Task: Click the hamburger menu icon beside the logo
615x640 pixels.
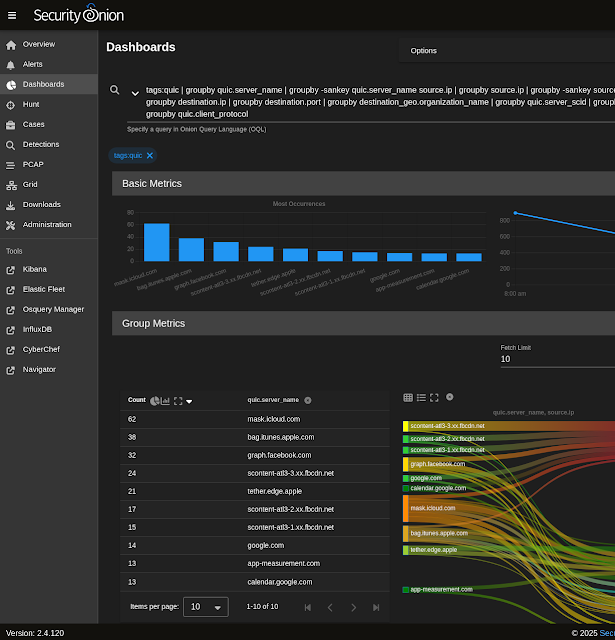Action: coord(13,15)
